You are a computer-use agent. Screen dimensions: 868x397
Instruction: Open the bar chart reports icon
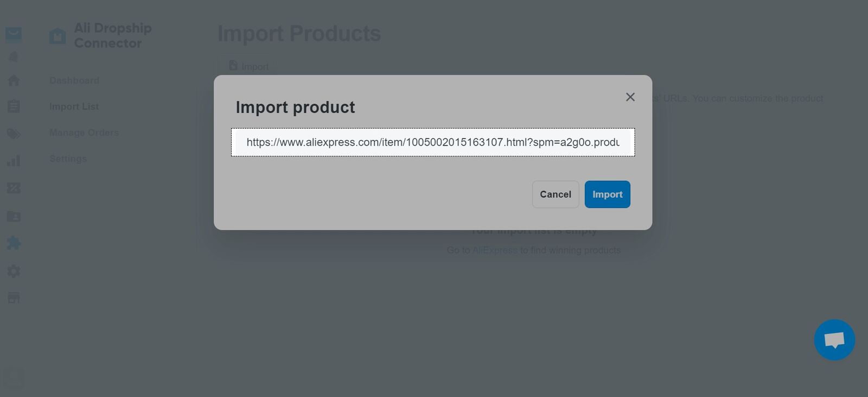(x=14, y=161)
